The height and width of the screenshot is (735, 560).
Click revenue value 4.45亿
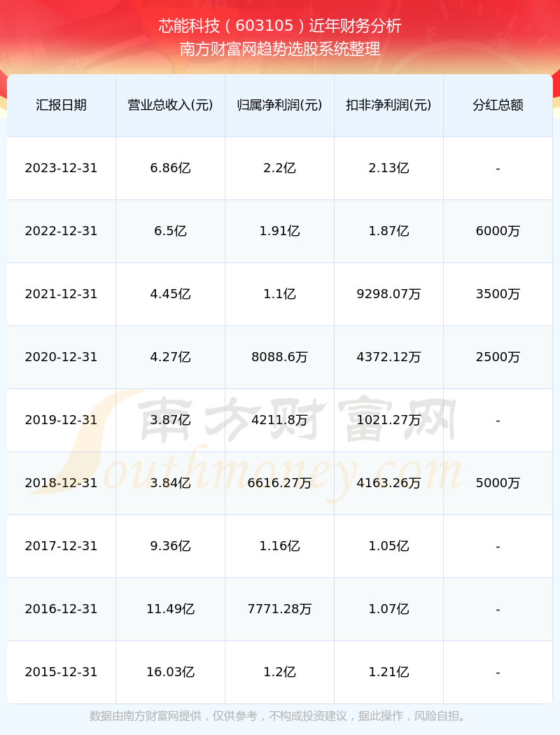170,294
